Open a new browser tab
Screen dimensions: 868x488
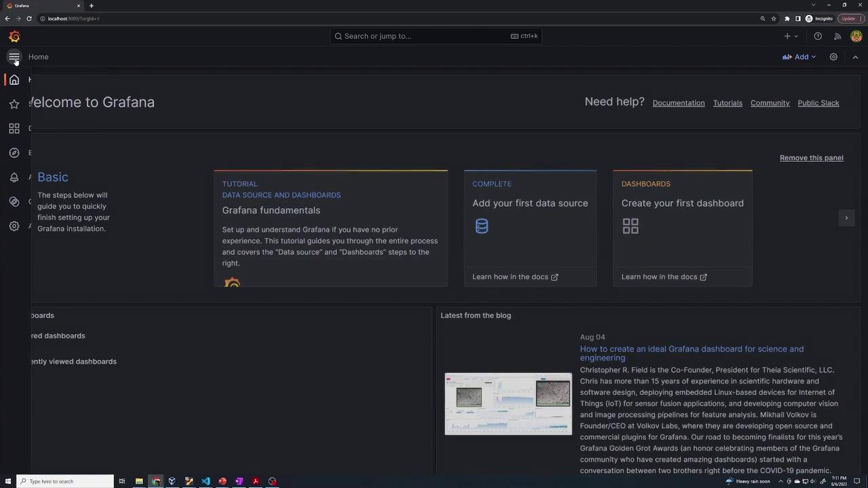[92, 5]
